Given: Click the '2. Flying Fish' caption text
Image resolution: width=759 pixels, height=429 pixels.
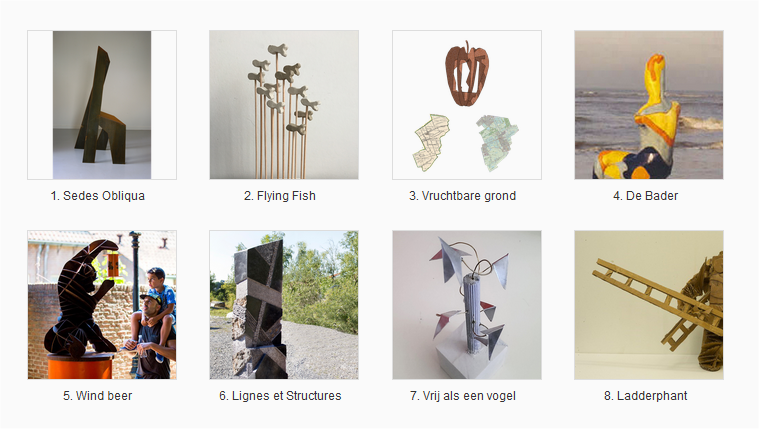Looking at the screenshot, I should (280, 196).
